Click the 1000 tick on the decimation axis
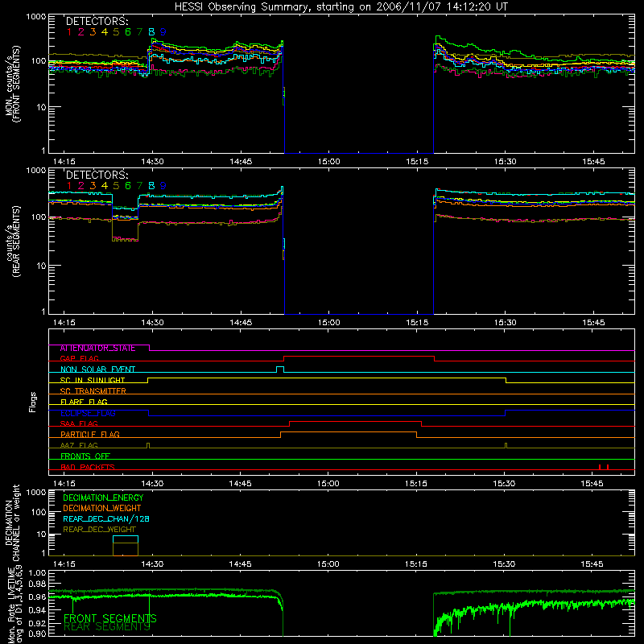644x644 pixels. [36, 493]
